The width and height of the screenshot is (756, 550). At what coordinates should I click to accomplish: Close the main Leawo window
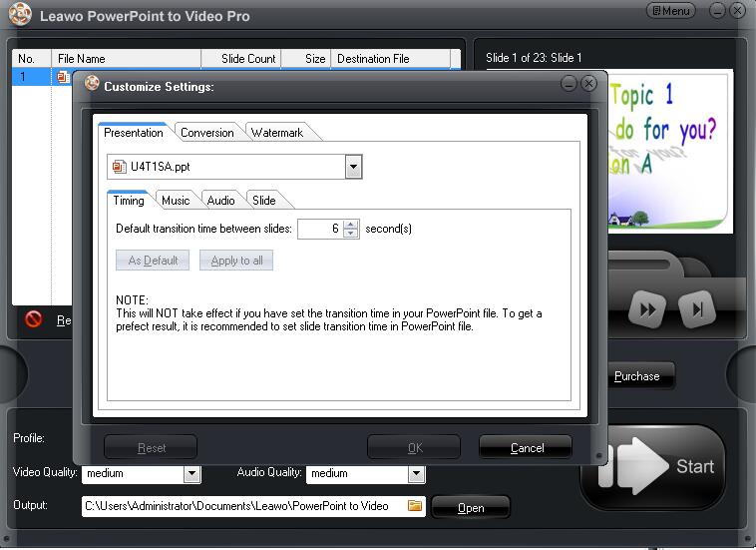(x=738, y=11)
